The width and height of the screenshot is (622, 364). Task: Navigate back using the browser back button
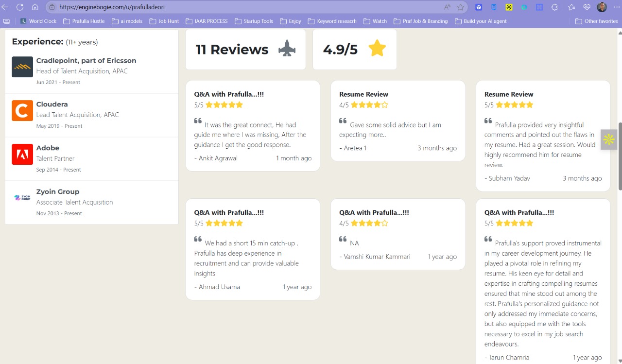[x=6, y=7]
